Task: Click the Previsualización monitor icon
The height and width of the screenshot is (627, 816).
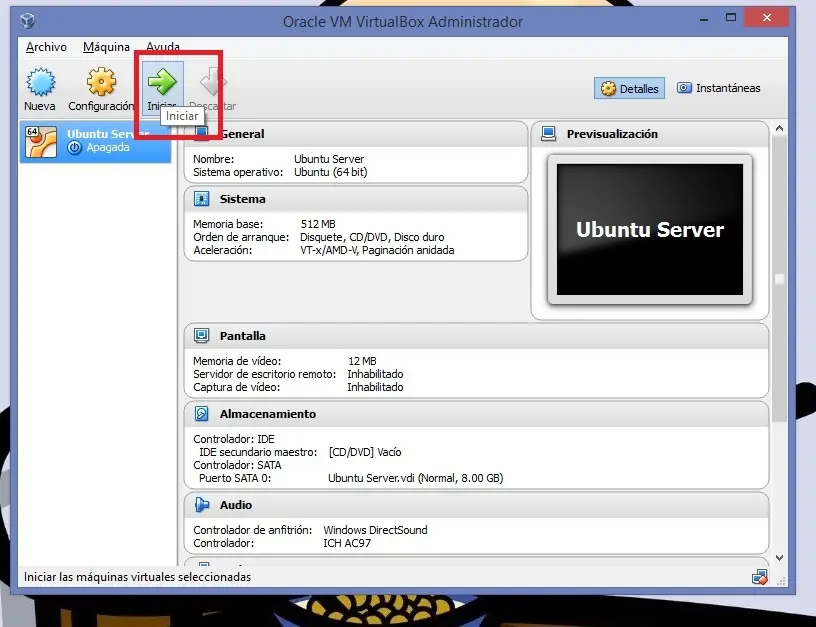Action: (x=548, y=134)
